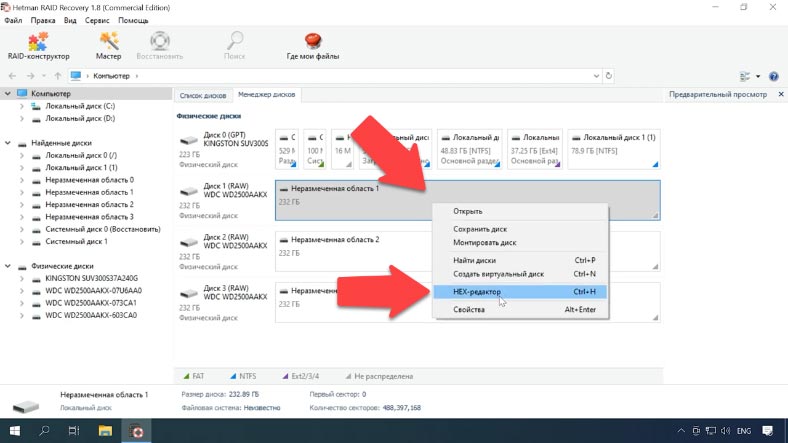Select Системный диск 0 (Восстановить)
Image resolution: width=788 pixels, height=443 pixels.
(x=103, y=229)
